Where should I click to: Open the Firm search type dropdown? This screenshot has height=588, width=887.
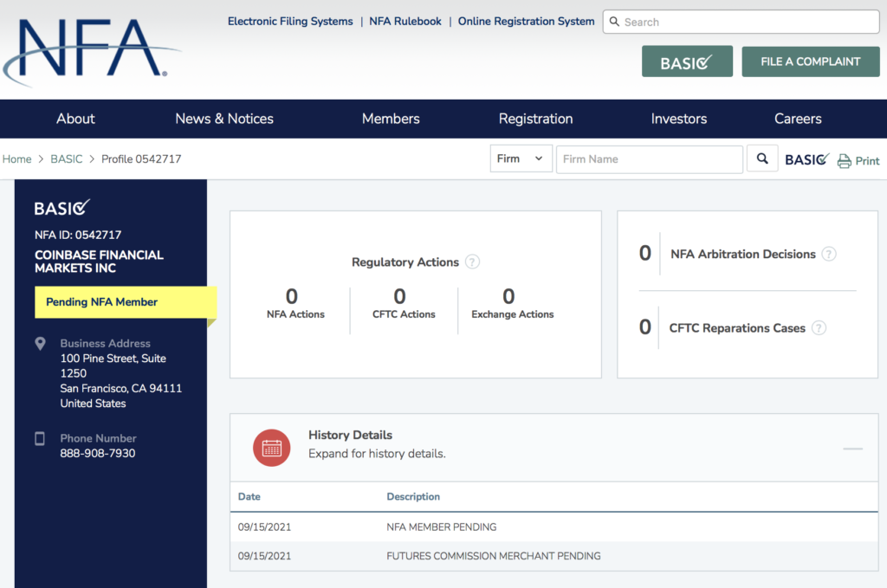click(521, 158)
